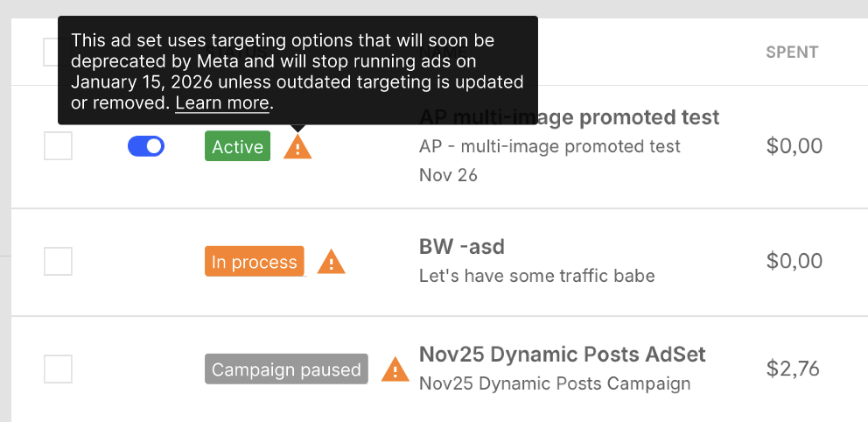Select the BW -asd row checkbox

tap(58, 261)
